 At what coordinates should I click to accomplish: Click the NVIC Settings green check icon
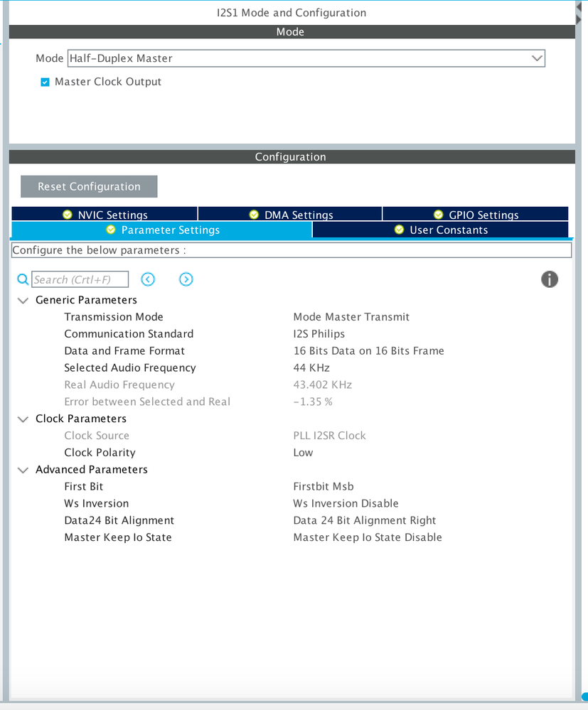pos(68,215)
